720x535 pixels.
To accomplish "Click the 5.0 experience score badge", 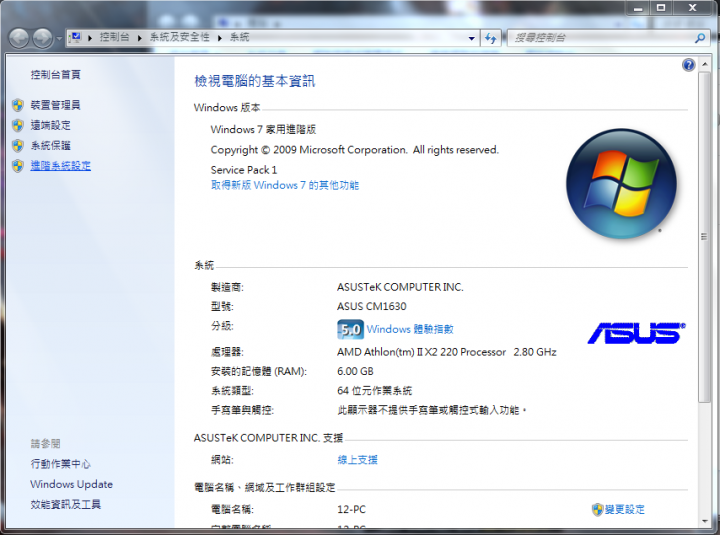I will point(350,329).
